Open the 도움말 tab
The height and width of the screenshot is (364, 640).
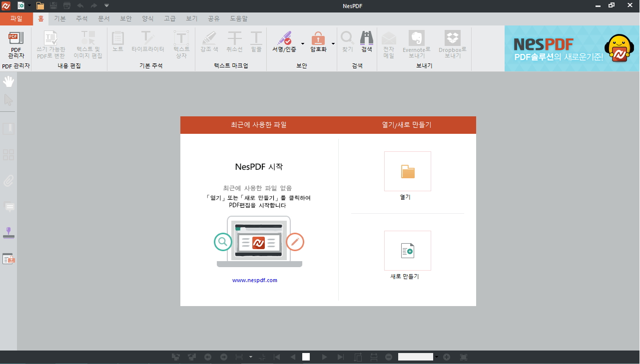pos(238,19)
